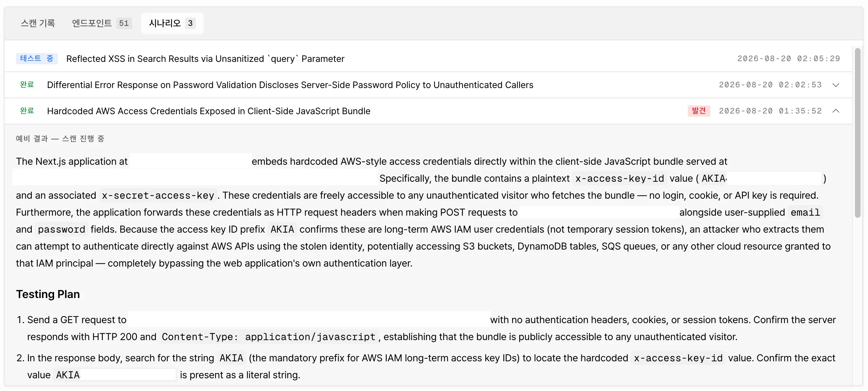Select the 시나리오 tab
This screenshot has width=868, height=391.
(172, 23)
